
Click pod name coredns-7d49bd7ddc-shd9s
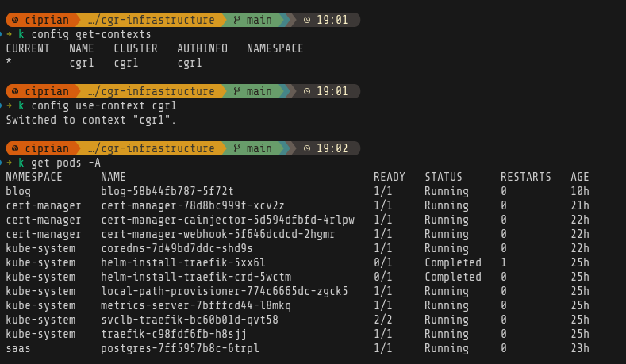point(177,249)
